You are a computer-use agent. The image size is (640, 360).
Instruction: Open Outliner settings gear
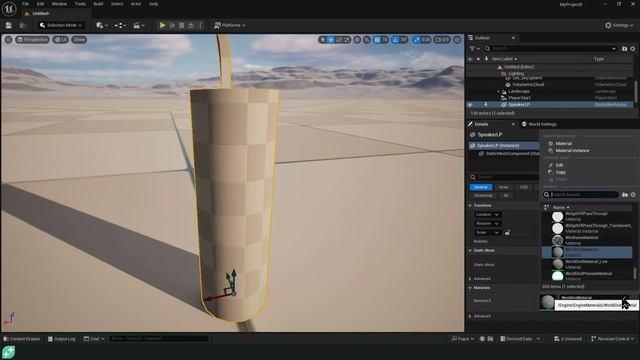coord(633,49)
